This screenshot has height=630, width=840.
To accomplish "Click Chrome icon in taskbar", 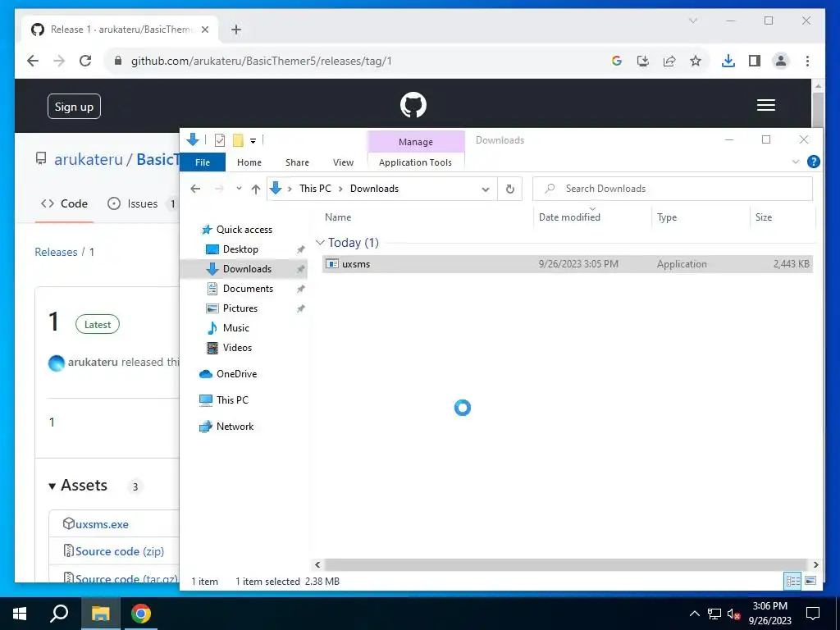I will pos(141,614).
